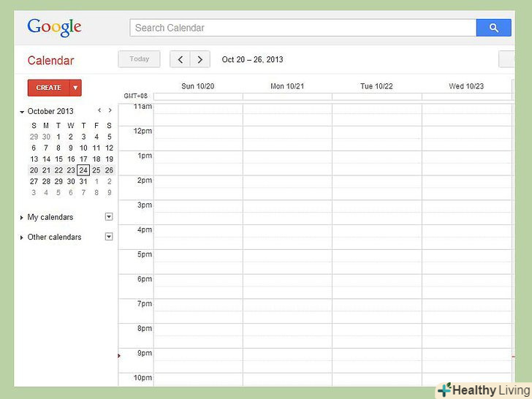Select September 29 in mini calendar
Viewport: 532px width, 399px height.
coord(34,137)
